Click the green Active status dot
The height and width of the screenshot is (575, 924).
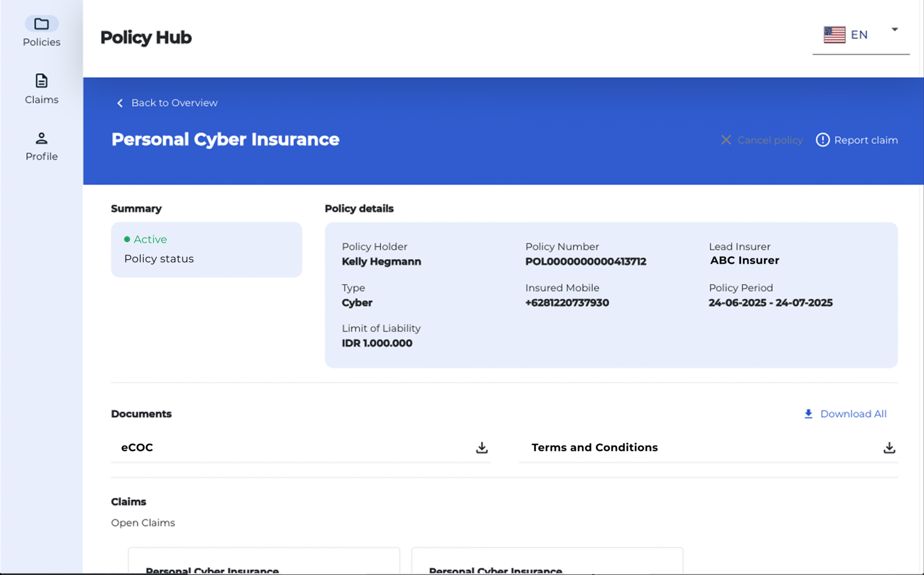[x=127, y=239]
